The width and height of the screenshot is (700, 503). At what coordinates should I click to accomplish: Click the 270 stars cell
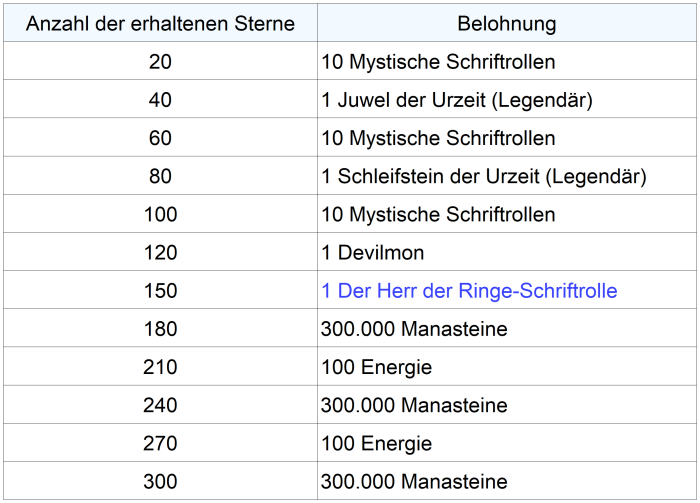tap(160, 443)
